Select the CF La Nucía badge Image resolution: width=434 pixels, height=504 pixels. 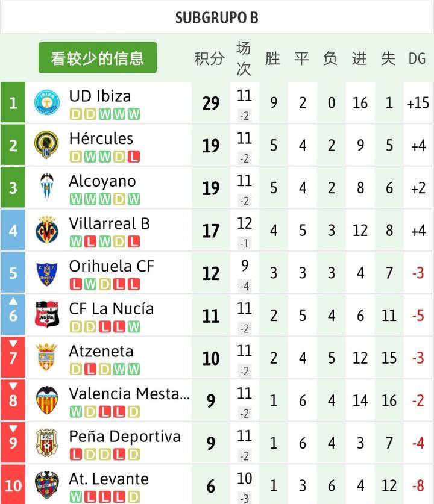click(47, 315)
